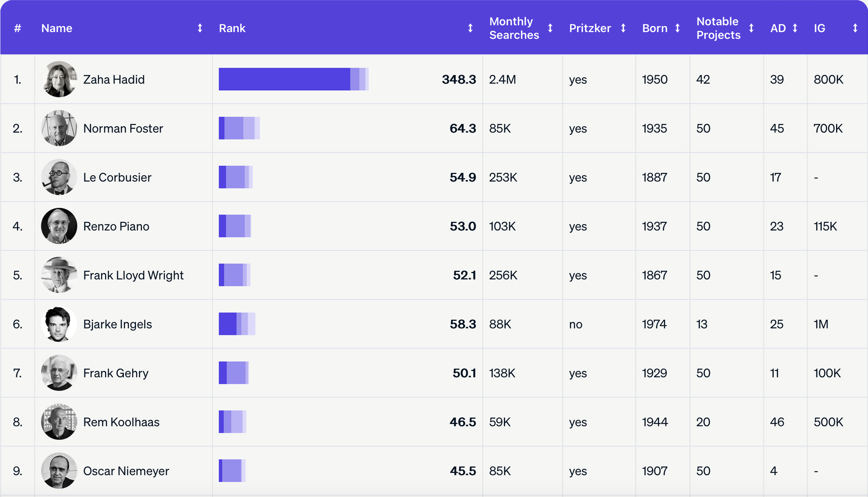Click Pritzker column sort arrows
This screenshot has width=868, height=497.
coord(623,28)
